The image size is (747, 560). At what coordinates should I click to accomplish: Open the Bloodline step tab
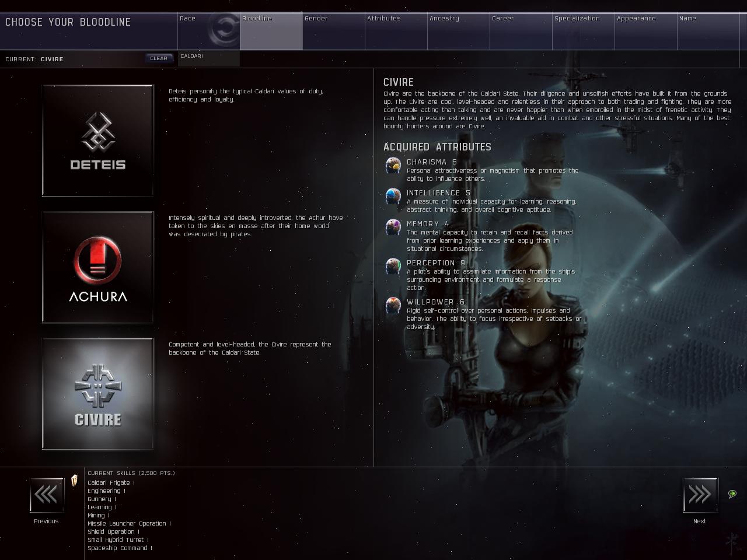coord(271,31)
